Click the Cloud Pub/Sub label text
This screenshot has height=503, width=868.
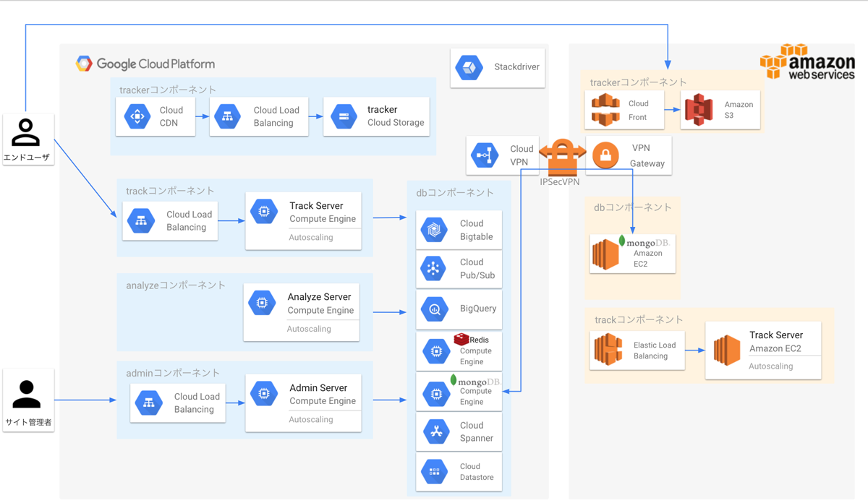point(476,268)
